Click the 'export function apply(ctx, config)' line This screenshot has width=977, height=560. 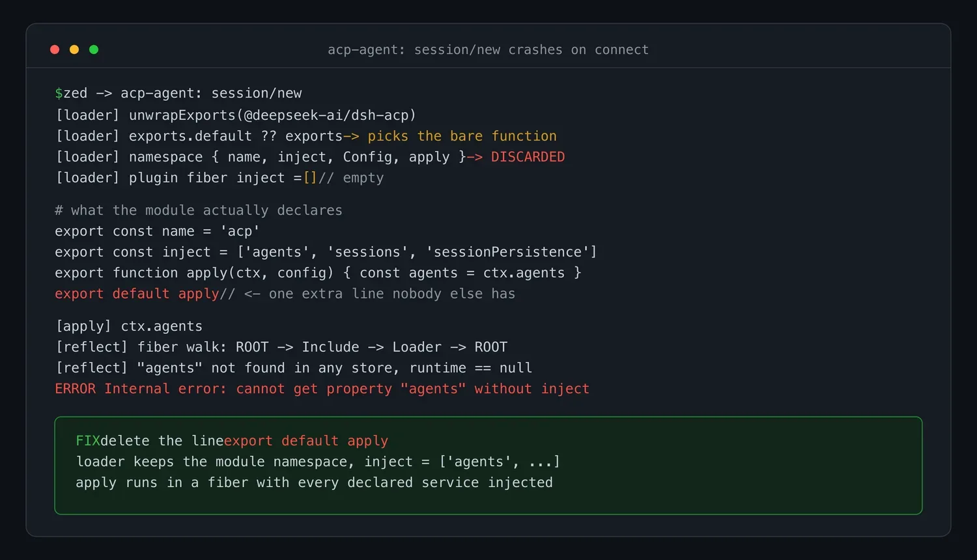[318, 273]
